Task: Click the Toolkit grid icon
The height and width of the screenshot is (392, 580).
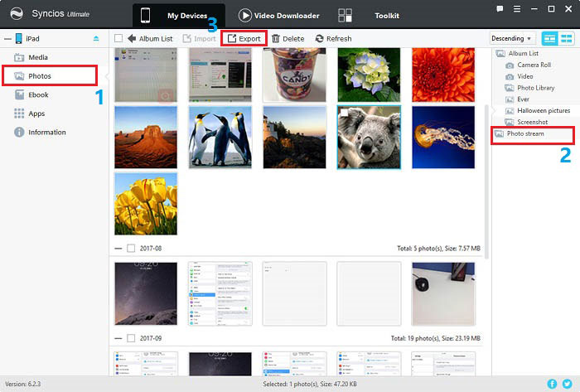Action: click(345, 16)
